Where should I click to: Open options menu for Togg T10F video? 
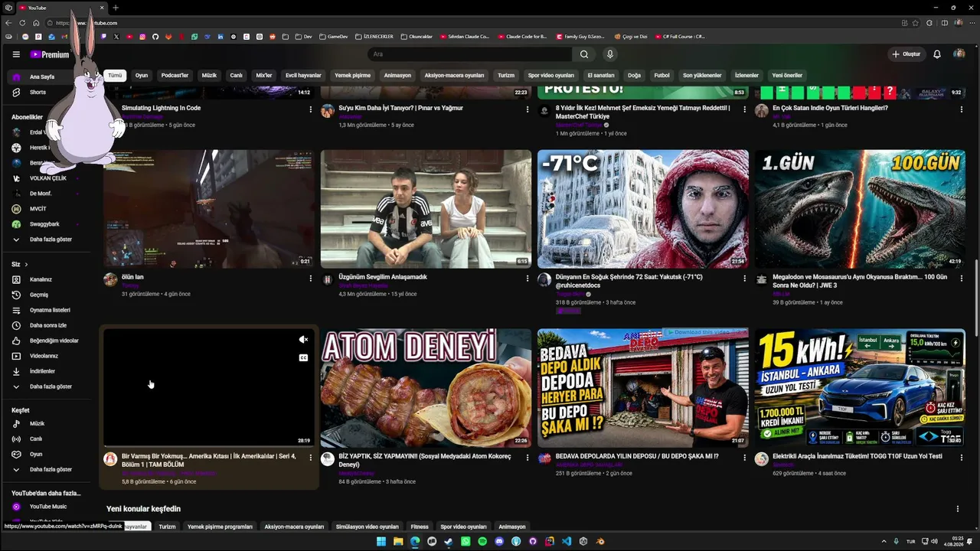click(962, 458)
